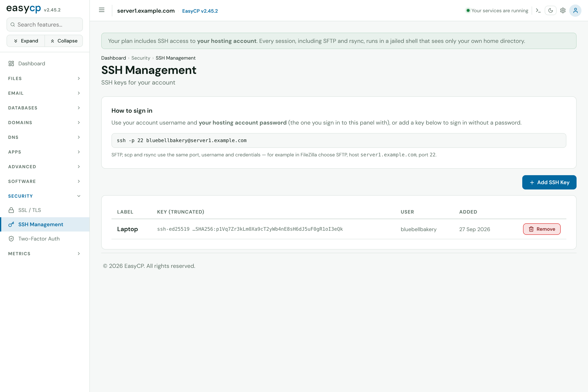Expand all sidebar sections with Expand button
This screenshot has width=588, height=392.
point(26,41)
